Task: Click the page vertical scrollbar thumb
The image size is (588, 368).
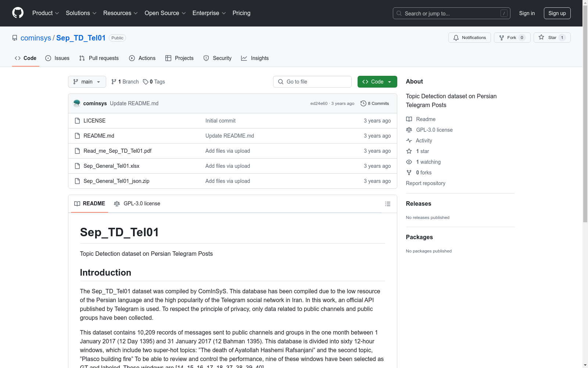Action: click(x=585, y=113)
